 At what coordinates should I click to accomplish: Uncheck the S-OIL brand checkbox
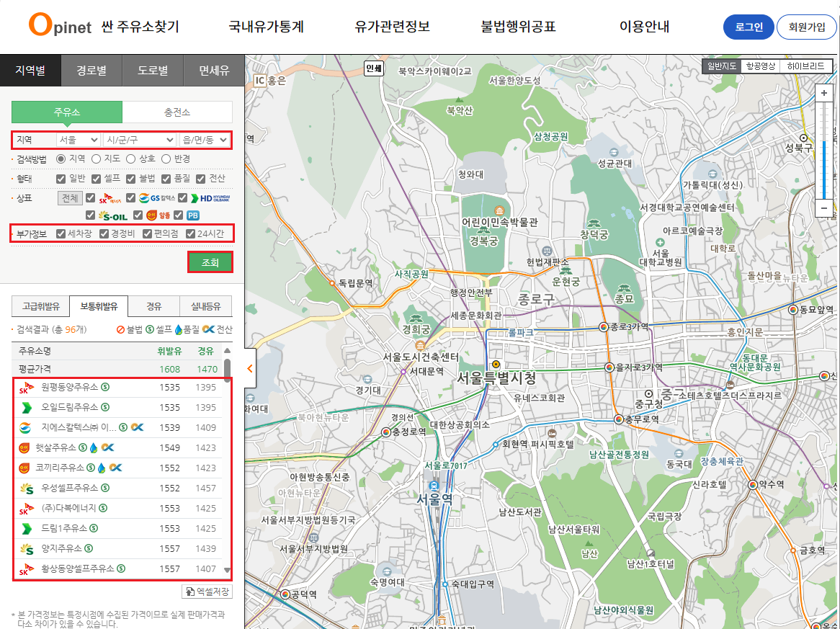[90, 215]
